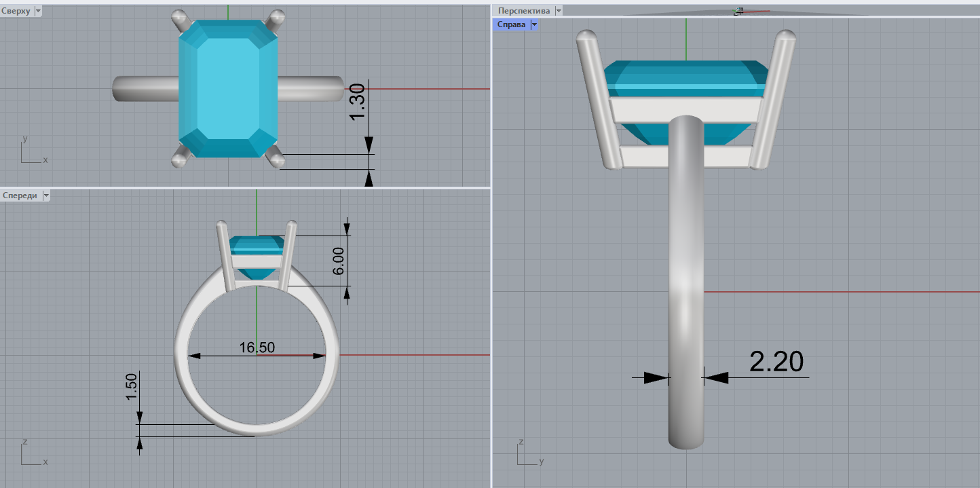
Task: Click the Перспектива viewport label
Action: pos(523,11)
